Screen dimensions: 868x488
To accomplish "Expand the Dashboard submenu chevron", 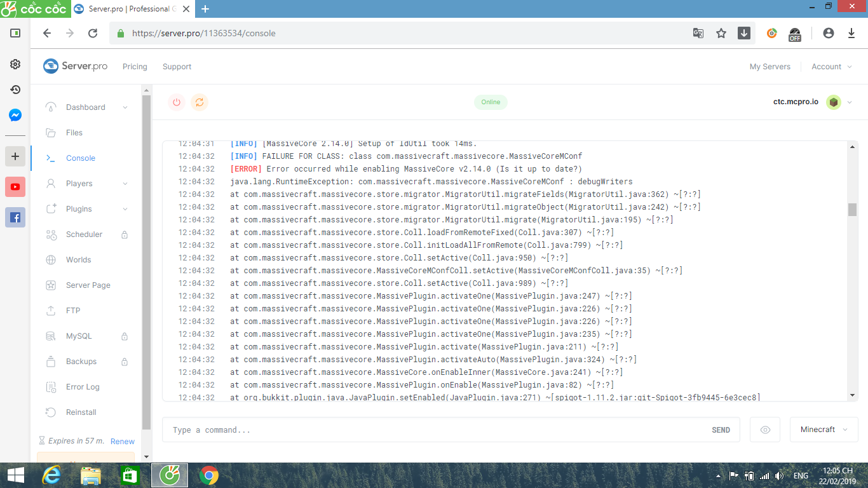I will coord(125,107).
